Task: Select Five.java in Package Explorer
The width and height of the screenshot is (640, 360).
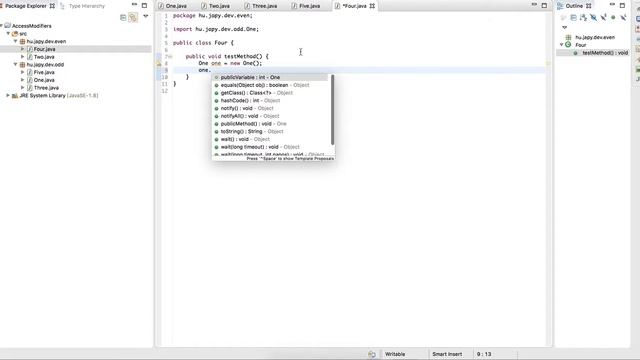Action: click(44, 72)
